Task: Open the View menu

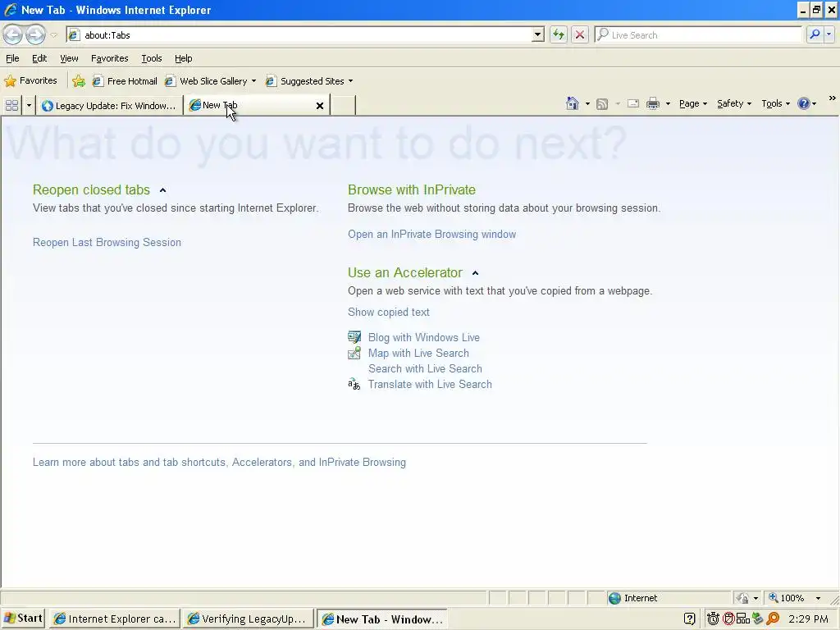Action: (x=69, y=58)
